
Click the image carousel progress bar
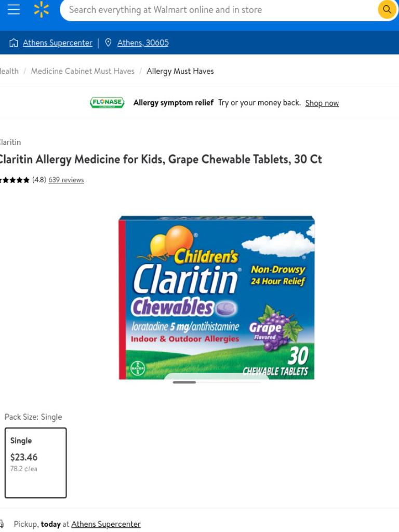(217, 382)
